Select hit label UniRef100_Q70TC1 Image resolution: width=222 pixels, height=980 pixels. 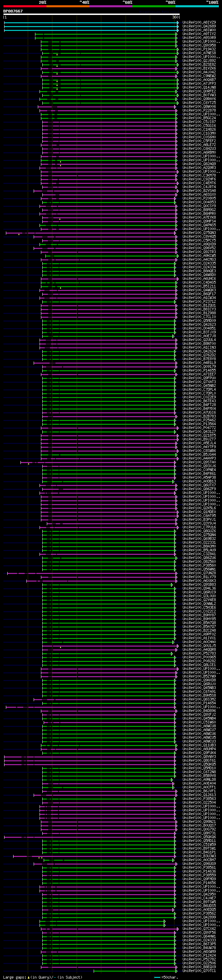(199, 971)
